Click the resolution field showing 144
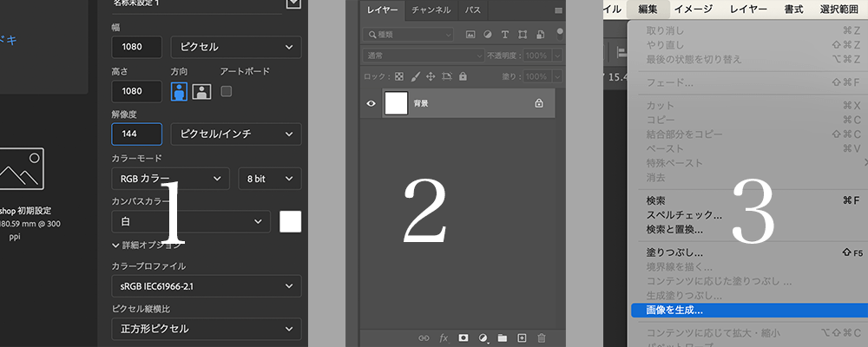The height and width of the screenshot is (347, 868). (x=136, y=134)
